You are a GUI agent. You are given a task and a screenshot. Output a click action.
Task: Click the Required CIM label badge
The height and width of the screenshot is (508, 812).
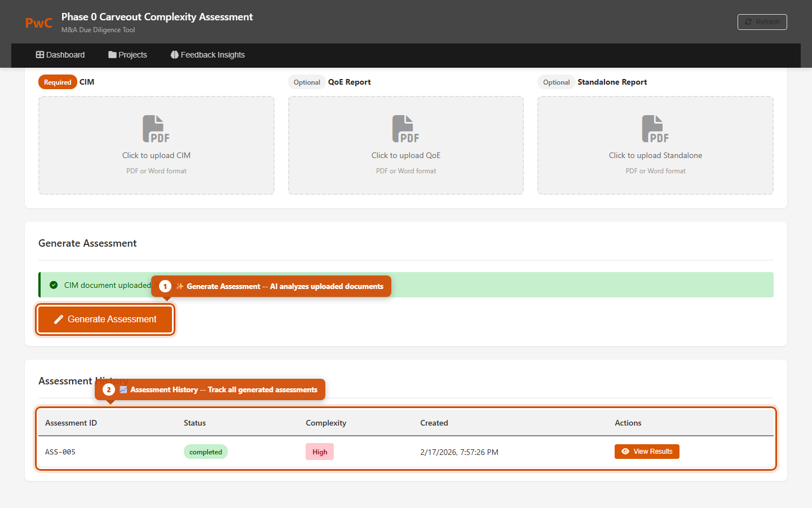[x=58, y=82]
